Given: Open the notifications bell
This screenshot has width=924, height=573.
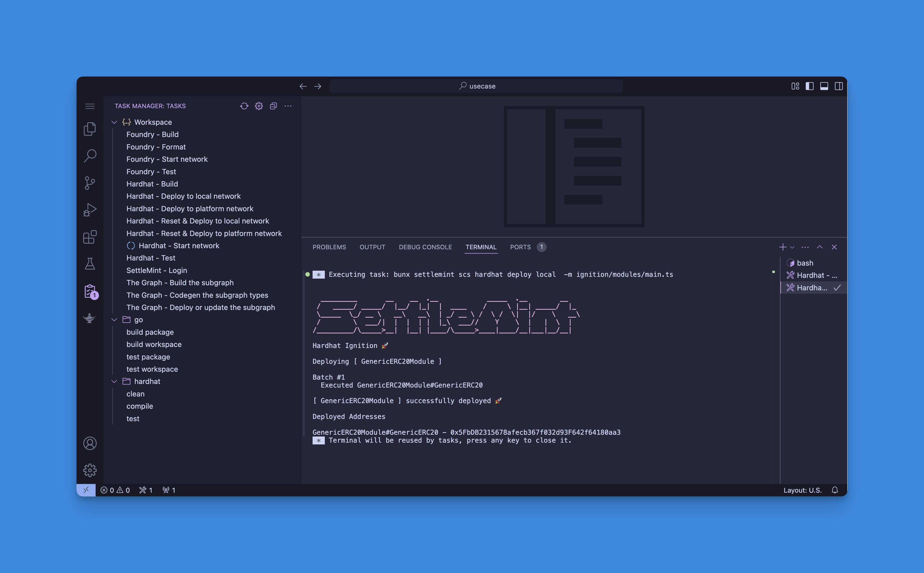Looking at the screenshot, I should [x=835, y=490].
